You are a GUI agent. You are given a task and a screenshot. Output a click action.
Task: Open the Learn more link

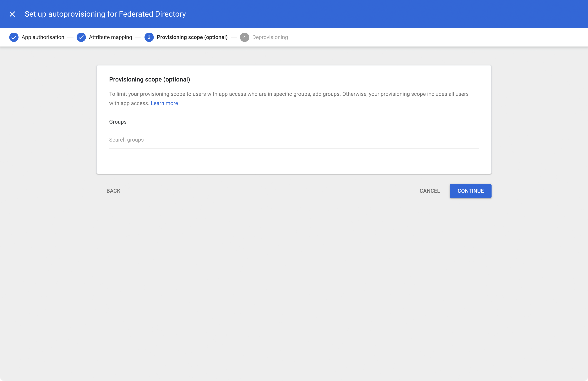pyautogui.click(x=164, y=103)
